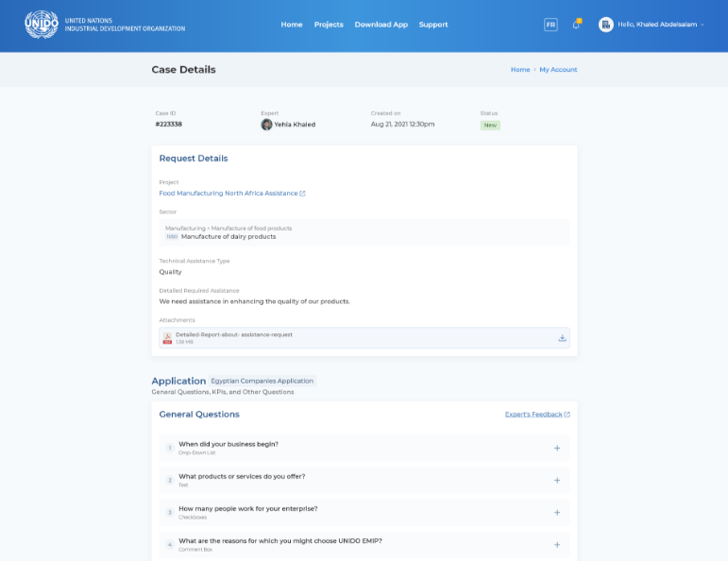Go to the Projects menu item
The height and width of the screenshot is (561, 728).
pyautogui.click(x=329, y=25)
